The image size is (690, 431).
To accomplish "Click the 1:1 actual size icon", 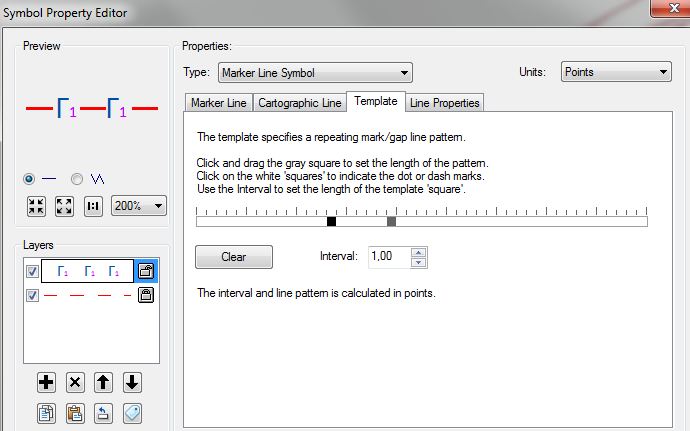I will tap(93, 206).
